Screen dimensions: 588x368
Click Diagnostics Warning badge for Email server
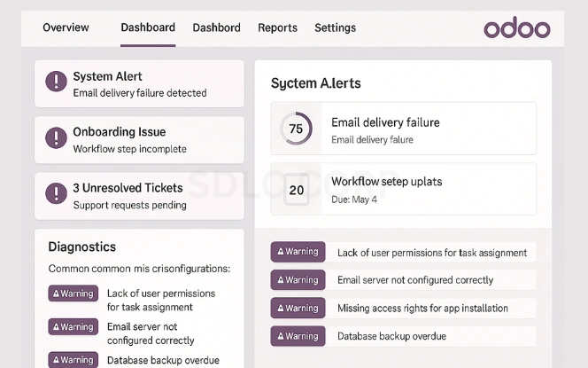[x=73, y=326]
